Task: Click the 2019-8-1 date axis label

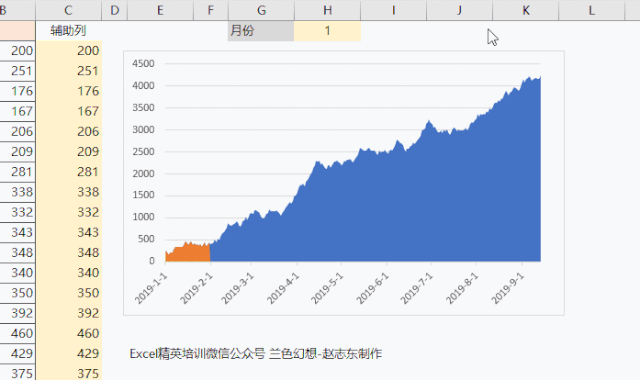Action: point(461,289)
